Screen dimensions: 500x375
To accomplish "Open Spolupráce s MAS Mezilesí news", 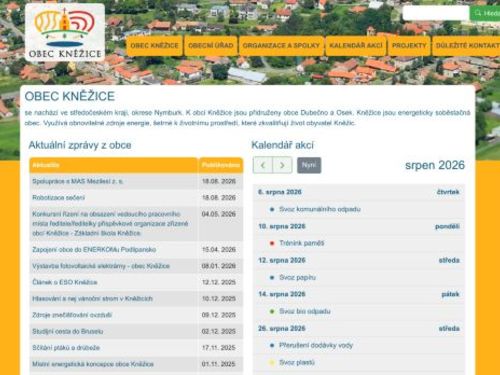I will [78, 181].
